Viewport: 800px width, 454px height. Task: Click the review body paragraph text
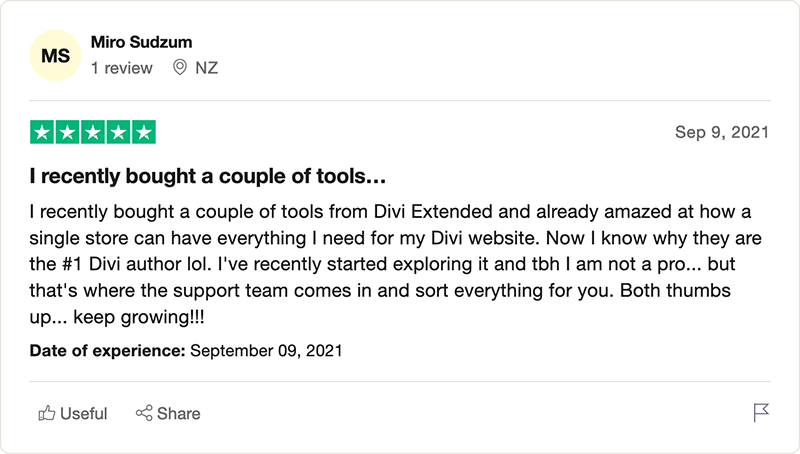(395, 264)
